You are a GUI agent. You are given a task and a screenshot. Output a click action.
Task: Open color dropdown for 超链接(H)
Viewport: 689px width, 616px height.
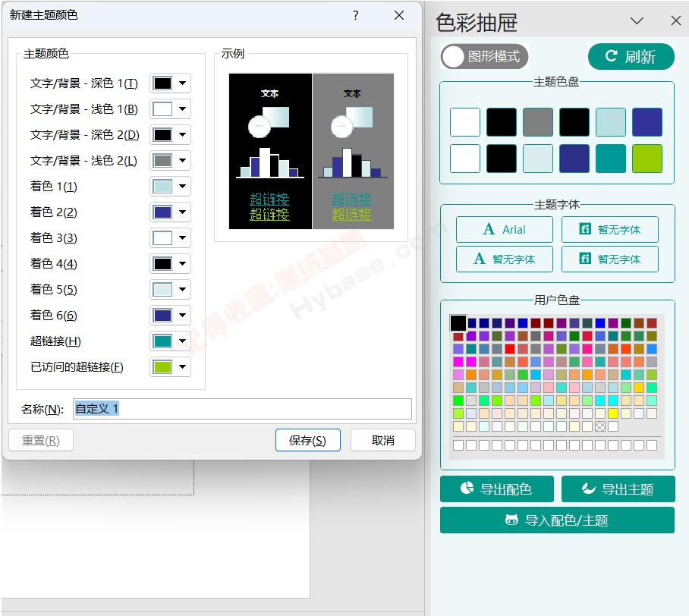[171, 341]
